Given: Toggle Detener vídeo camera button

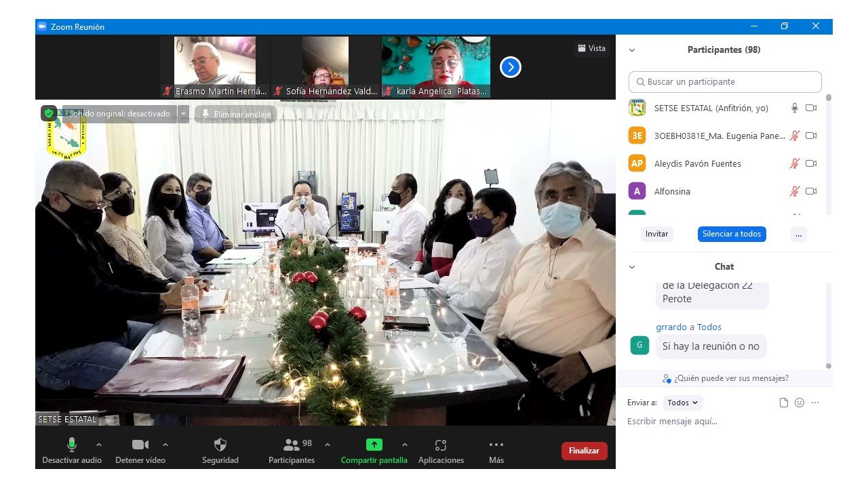Looking at the screenshot, I should point(140,445).
